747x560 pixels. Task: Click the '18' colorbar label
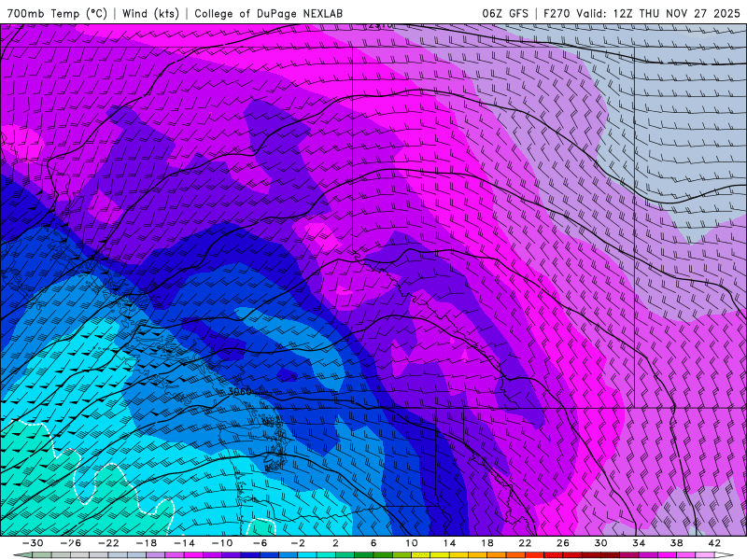click(486, 543)
